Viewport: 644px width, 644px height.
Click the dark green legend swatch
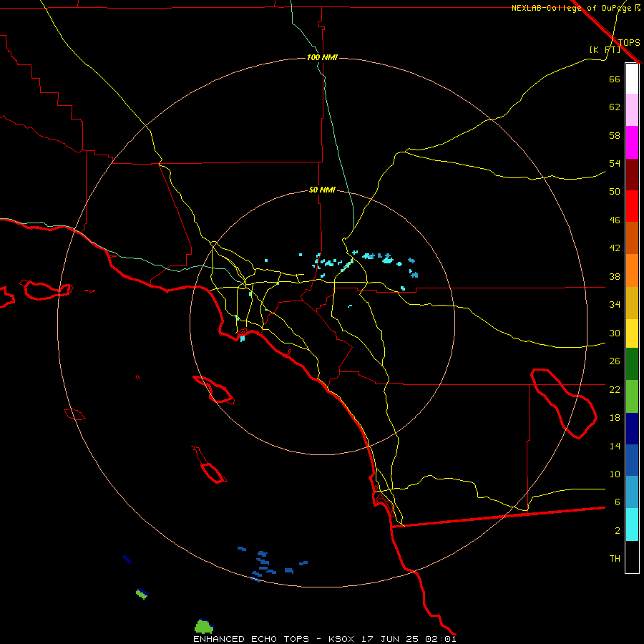pyautogui.click(x=632, y=364)
